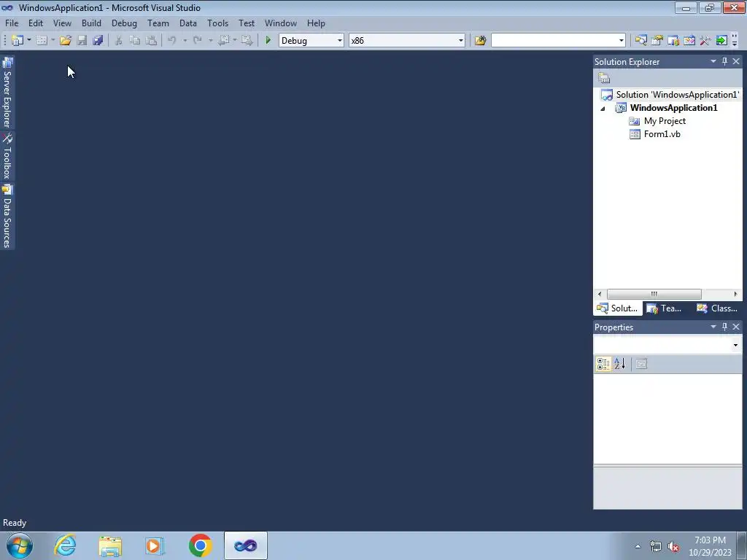This screenshot has width=747, height=560.
Task: Open the View menu
Action: [x=62, y=23]
